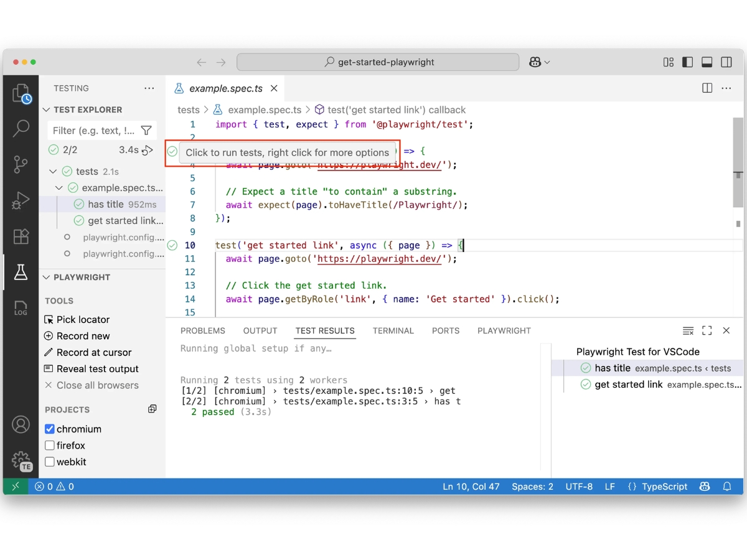Run all tests next to 3.4s
Image resolution: width=747 pixels, height=560 pixels.
pyautogui.click(x=148, y=150)
